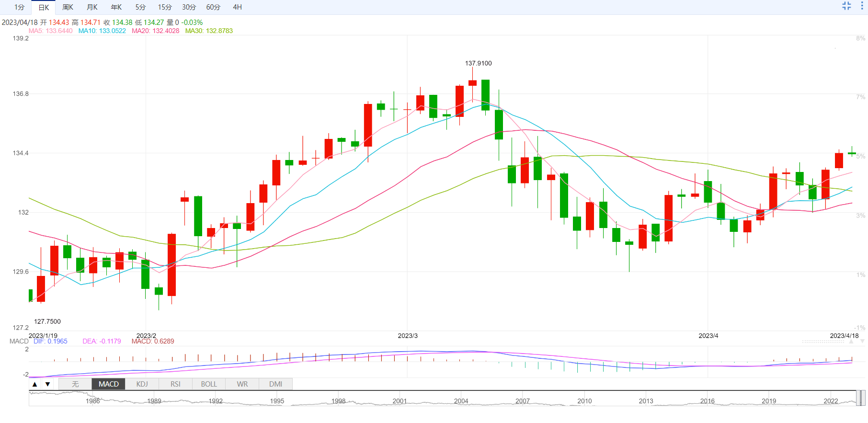The width and height of the screenshot is (868, 423).
Task: Switch to the 1分 timeframe tab
Action: [x=19, y=7]
